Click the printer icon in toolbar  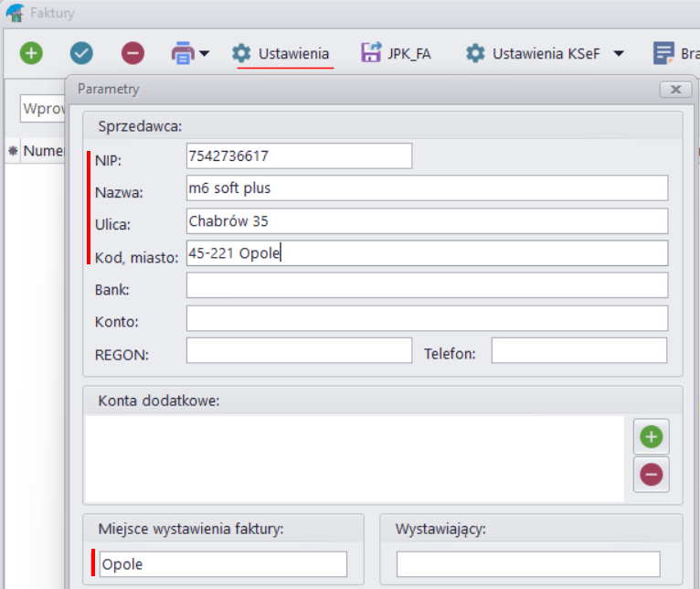click(x=183, y=54)
